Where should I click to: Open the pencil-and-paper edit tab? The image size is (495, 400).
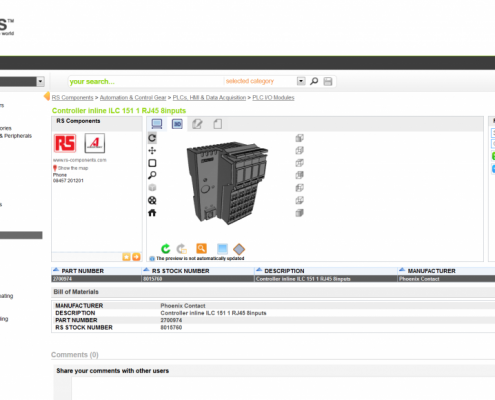[x=197, y=124]
